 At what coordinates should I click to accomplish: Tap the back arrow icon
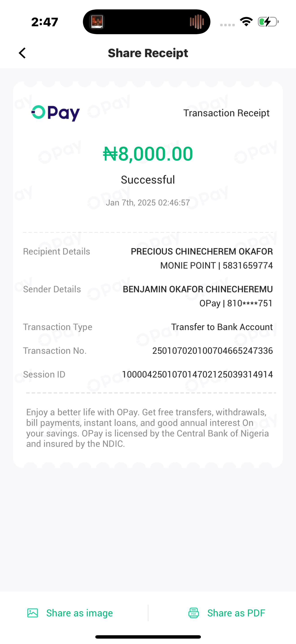coord(22,53)
